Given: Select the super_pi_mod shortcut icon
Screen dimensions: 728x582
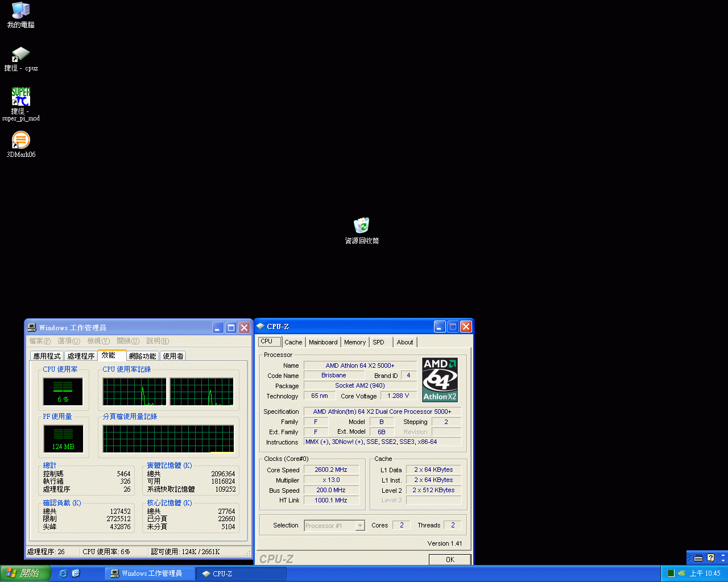Looking at the screenshot, I should coord(21,104).
